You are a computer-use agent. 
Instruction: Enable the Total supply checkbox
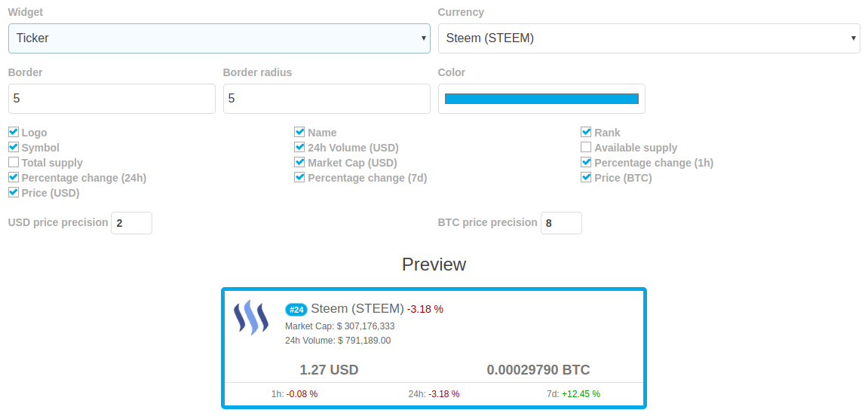14,163
